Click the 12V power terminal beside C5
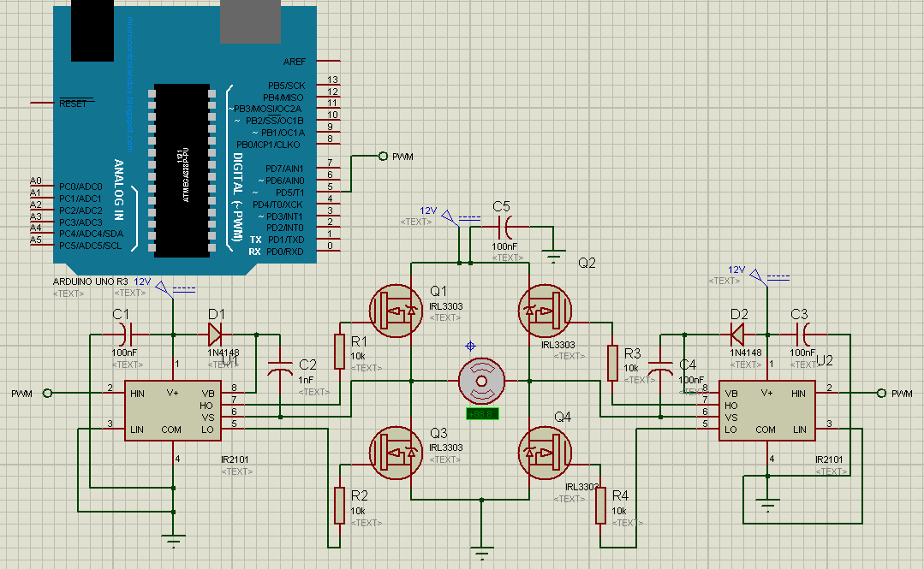 tap(450, 218)
